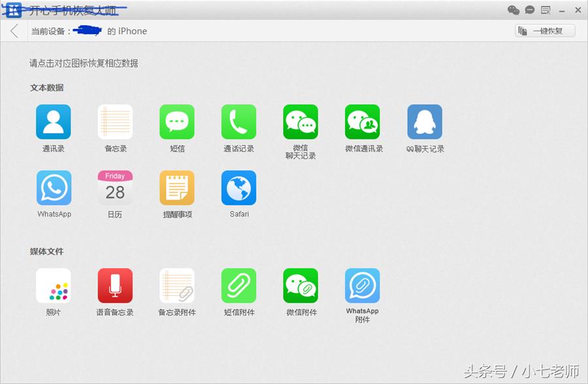Click the WhatsApp recovery icon
This screenshot has height=384, width=588.
53,188
